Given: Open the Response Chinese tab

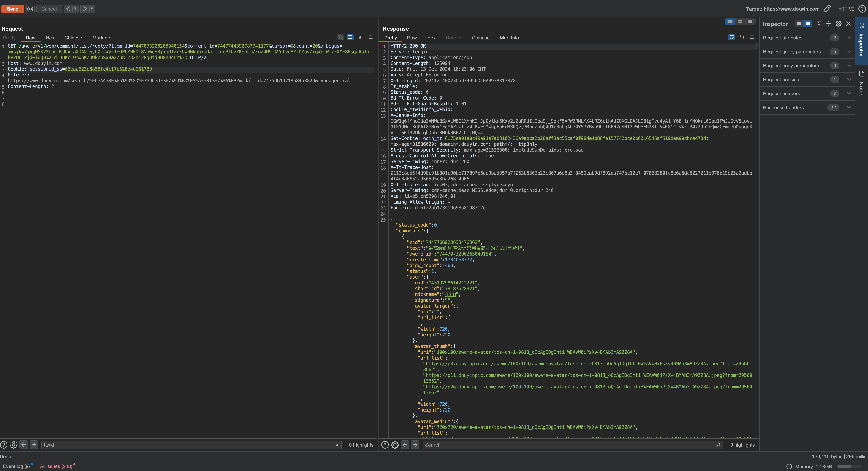Looking at the screenshot, I should [x=481, y=38].
